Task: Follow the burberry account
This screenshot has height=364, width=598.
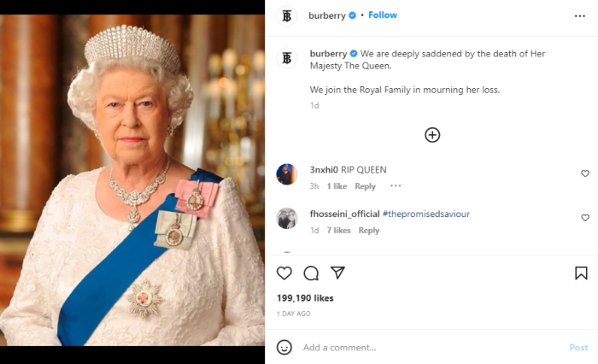Action: (383, 15)
